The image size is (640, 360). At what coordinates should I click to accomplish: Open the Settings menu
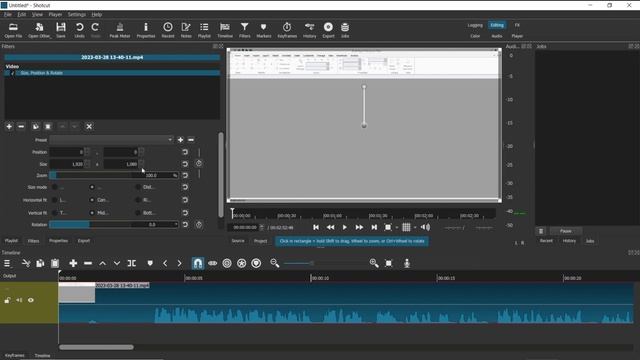[x=77, y=14]
